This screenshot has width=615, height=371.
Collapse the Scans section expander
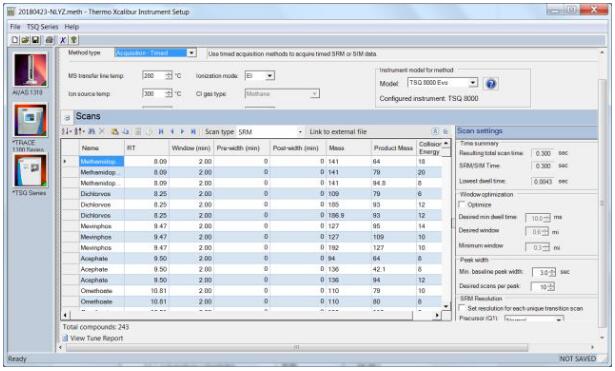tap(67, 117)
